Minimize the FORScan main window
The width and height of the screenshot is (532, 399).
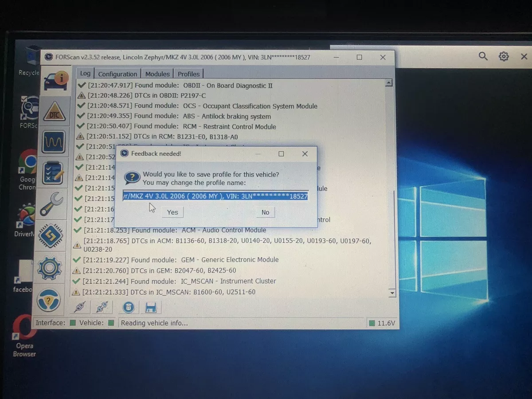336,57
